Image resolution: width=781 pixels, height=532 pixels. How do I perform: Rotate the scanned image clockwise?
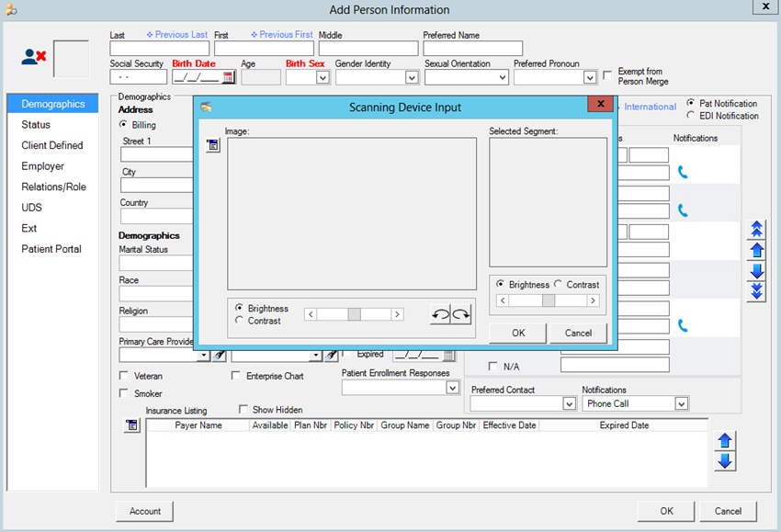[x=460, y=314]
